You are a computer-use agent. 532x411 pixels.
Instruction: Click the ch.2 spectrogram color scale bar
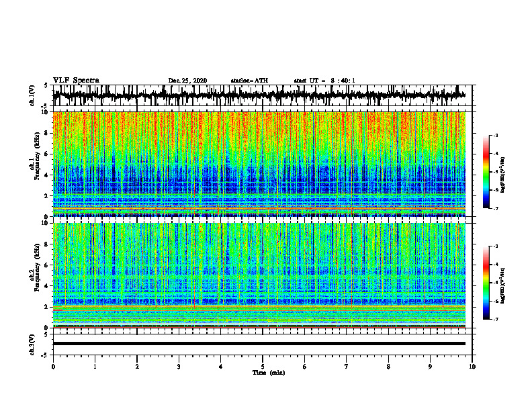486,283
